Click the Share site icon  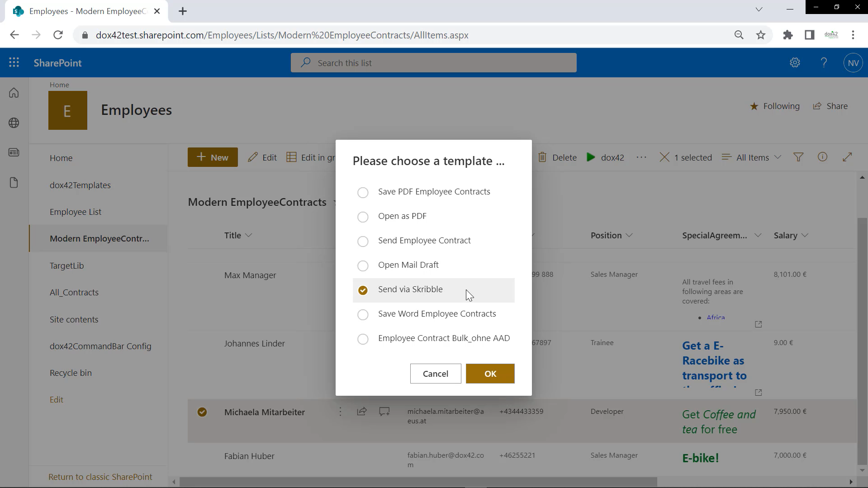point(817,106)
